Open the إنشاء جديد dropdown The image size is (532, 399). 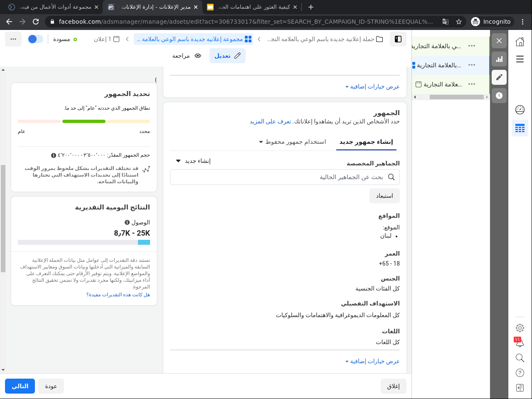(193, 161)
